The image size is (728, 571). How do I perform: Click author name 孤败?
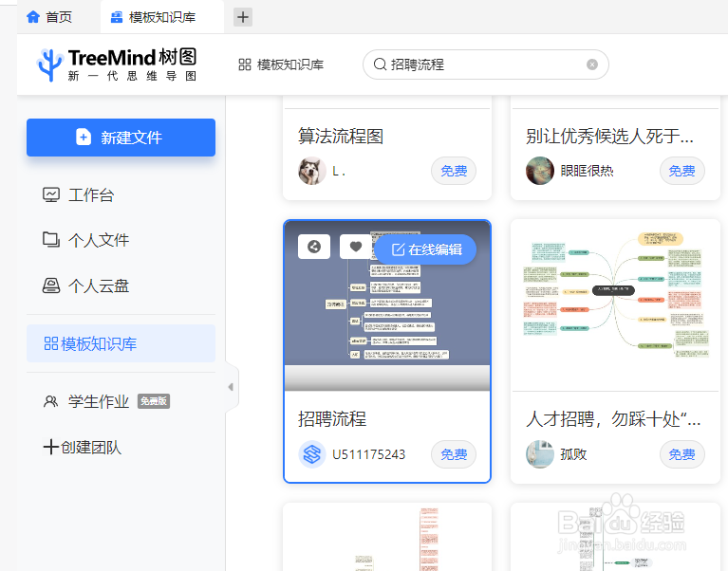(574, 454)
